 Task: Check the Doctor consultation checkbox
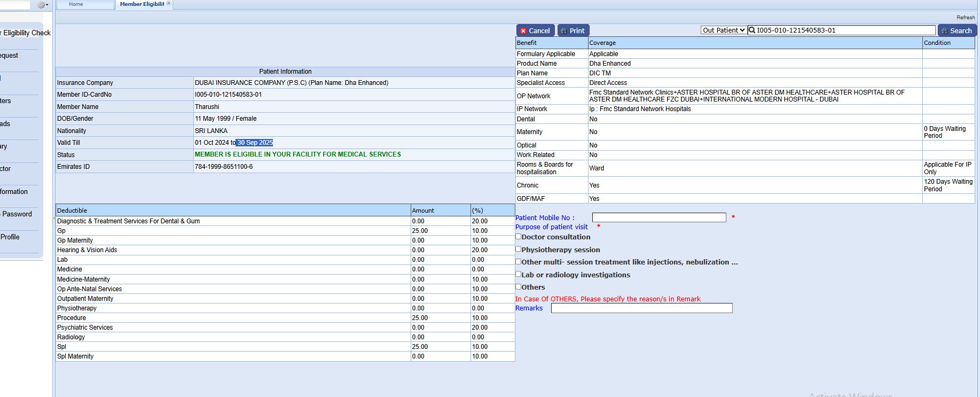518,237
